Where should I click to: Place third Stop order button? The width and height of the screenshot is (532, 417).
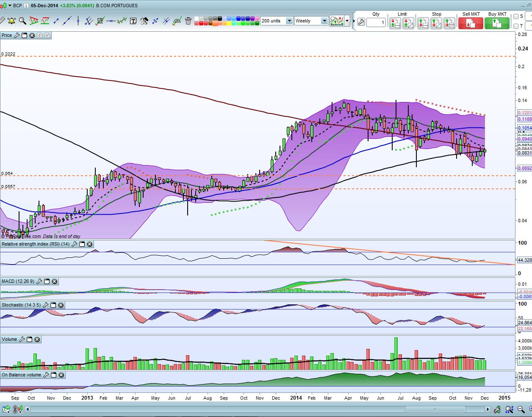[449, 23]
